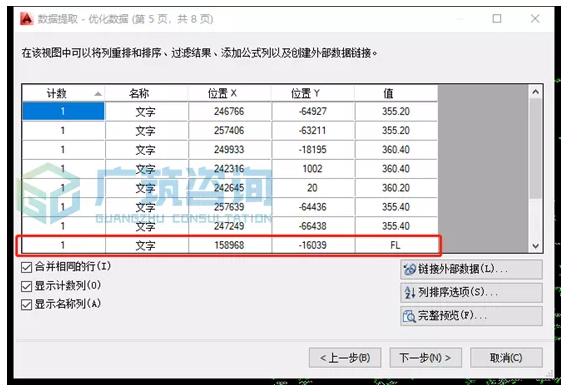571x392 pixels.
Task: Select cell with Y value 20
Action: coord(313,188)
